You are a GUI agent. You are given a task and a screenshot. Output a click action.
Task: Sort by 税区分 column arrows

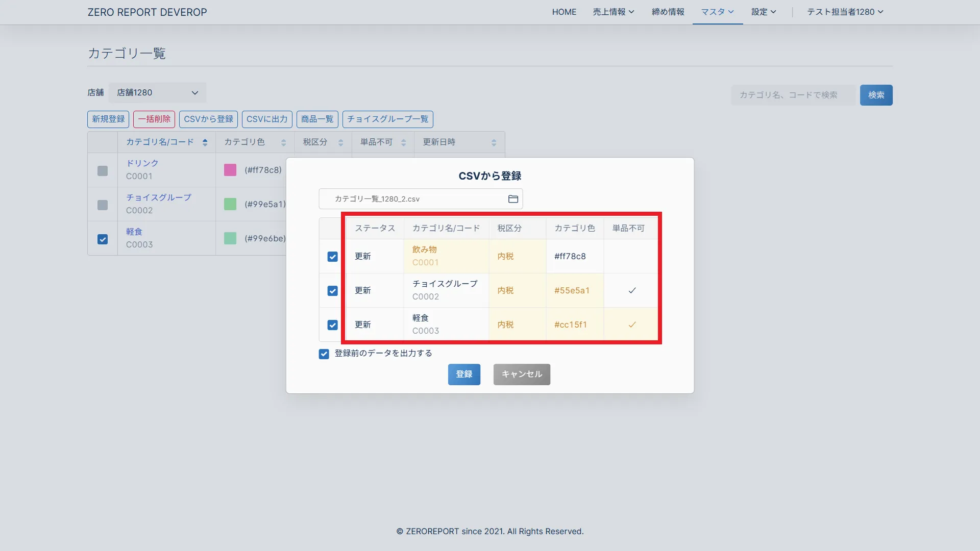pos(340,142)
